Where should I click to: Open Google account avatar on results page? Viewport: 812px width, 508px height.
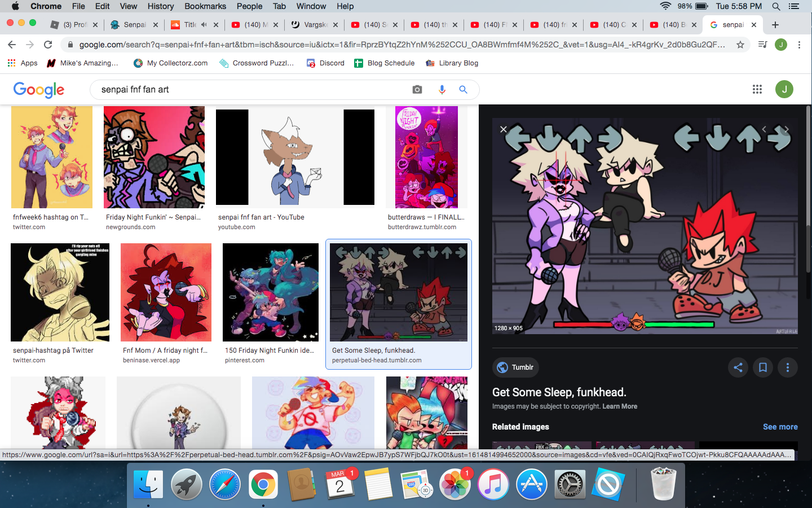pyautogui.click(x=784, y=89)
